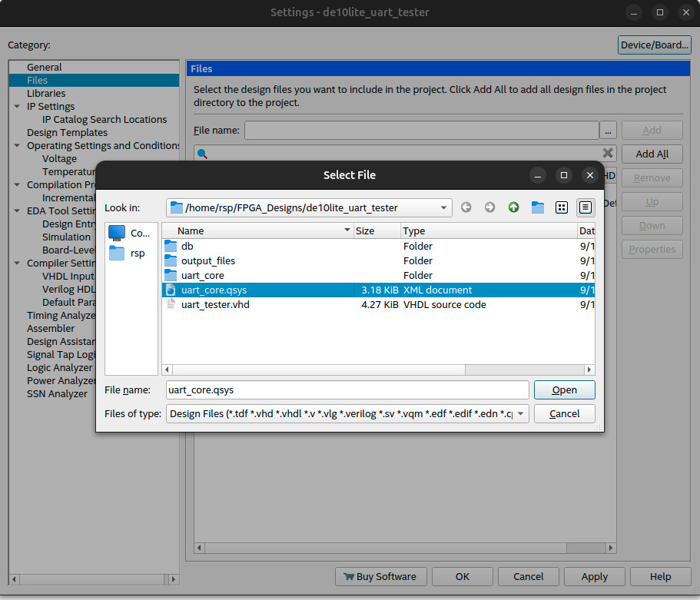Select Computer in the sidebar places
The height and width of the screenshot is (600, 700).
point(131,233)
